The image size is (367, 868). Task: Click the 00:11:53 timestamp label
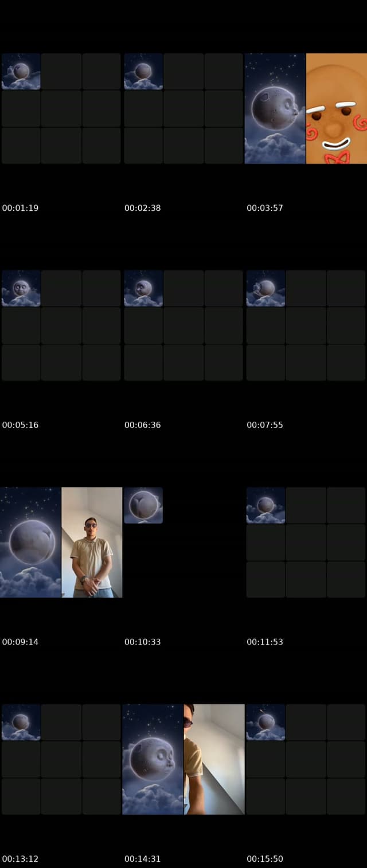pyautogui.click(x=265, y=642)
